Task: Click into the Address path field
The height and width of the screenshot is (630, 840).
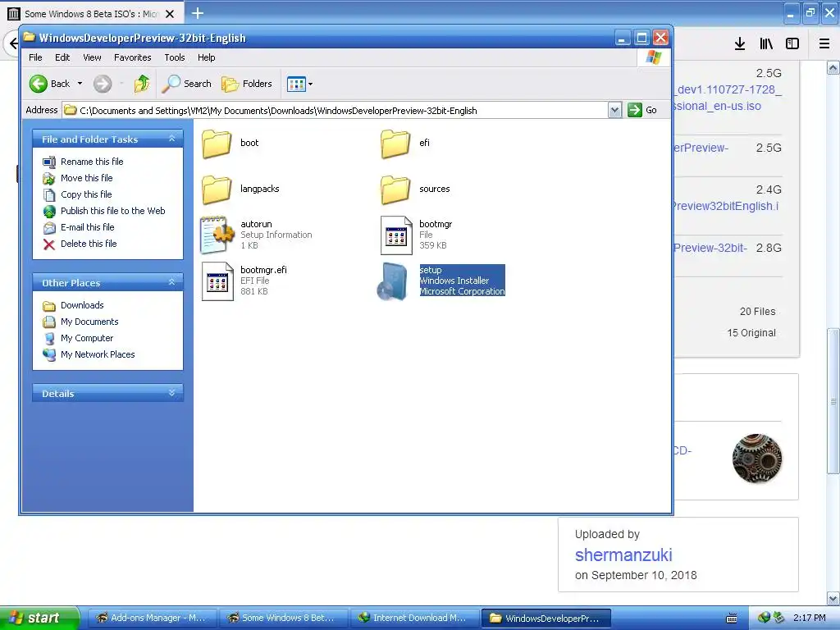Action: (x=336, y=111)
